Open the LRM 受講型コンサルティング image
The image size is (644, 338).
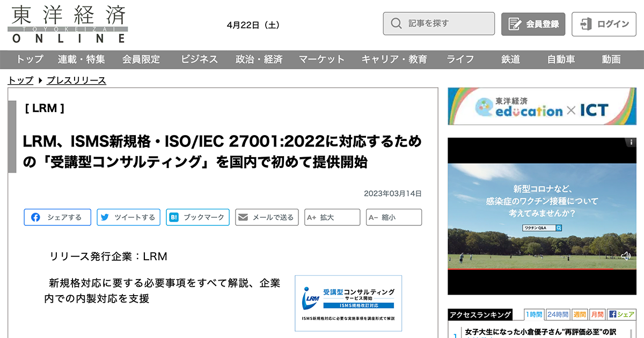coord(348,304)
